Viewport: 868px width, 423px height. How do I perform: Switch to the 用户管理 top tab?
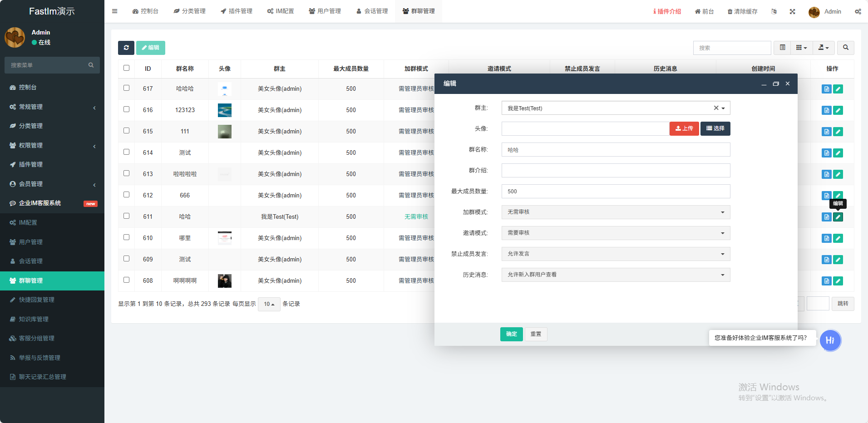(x=325, y=11)
